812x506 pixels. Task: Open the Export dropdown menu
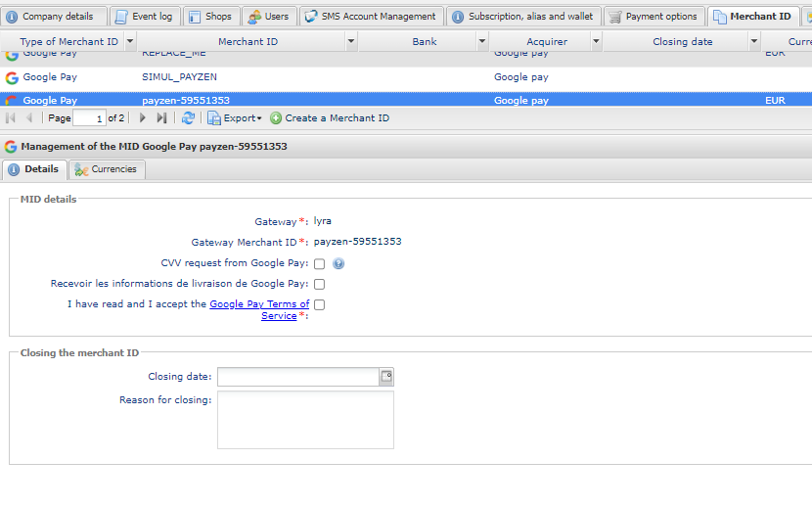[x=235, y=118]
